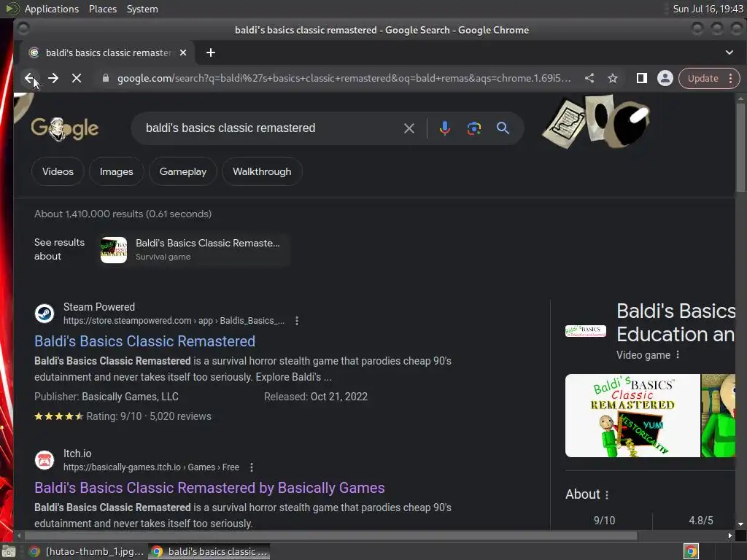Click the doodle paper and eye decoration
747x560 pixels.
[x=595, y=120]
